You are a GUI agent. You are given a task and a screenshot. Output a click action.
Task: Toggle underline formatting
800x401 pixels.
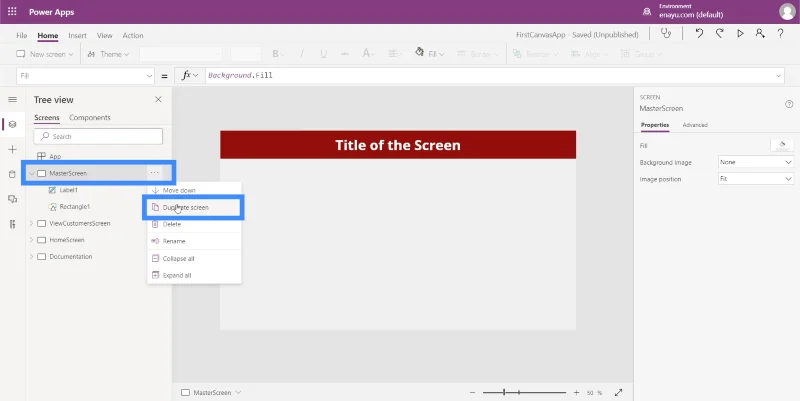pyautogui.click(x=323, y=54)
